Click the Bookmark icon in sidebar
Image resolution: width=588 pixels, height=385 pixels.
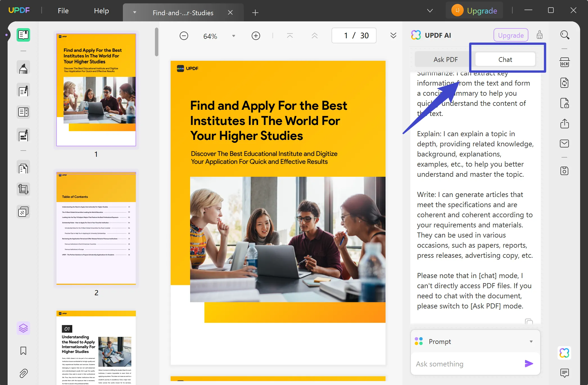[23, 350]
